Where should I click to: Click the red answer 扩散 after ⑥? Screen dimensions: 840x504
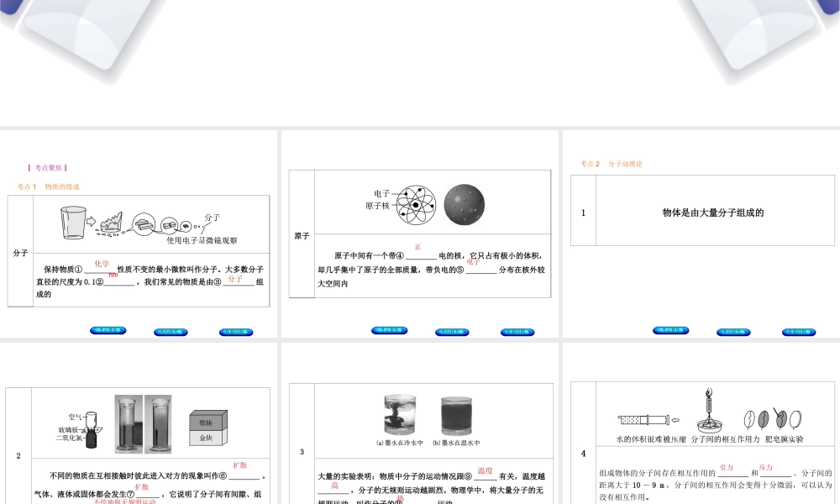(239, 465)
